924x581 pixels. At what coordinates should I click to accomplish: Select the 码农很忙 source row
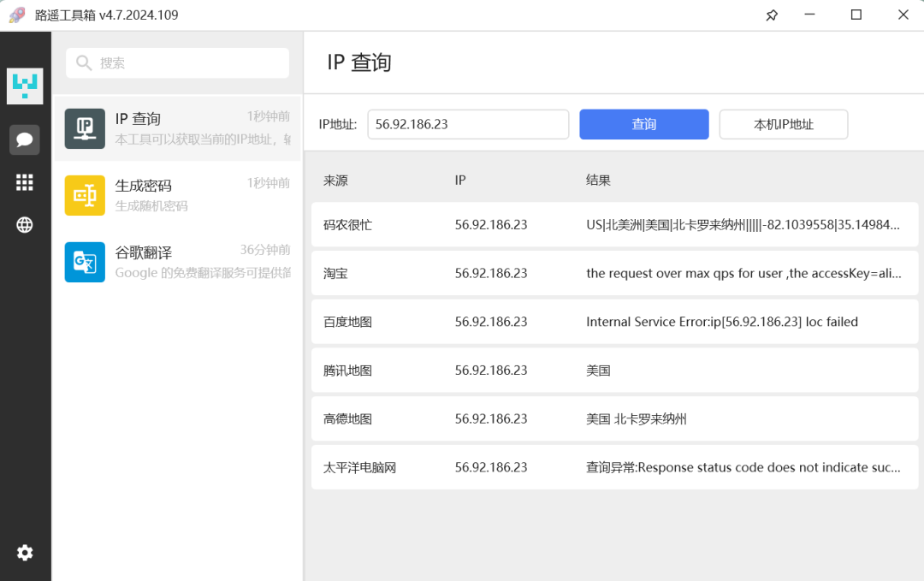point(614,224)
